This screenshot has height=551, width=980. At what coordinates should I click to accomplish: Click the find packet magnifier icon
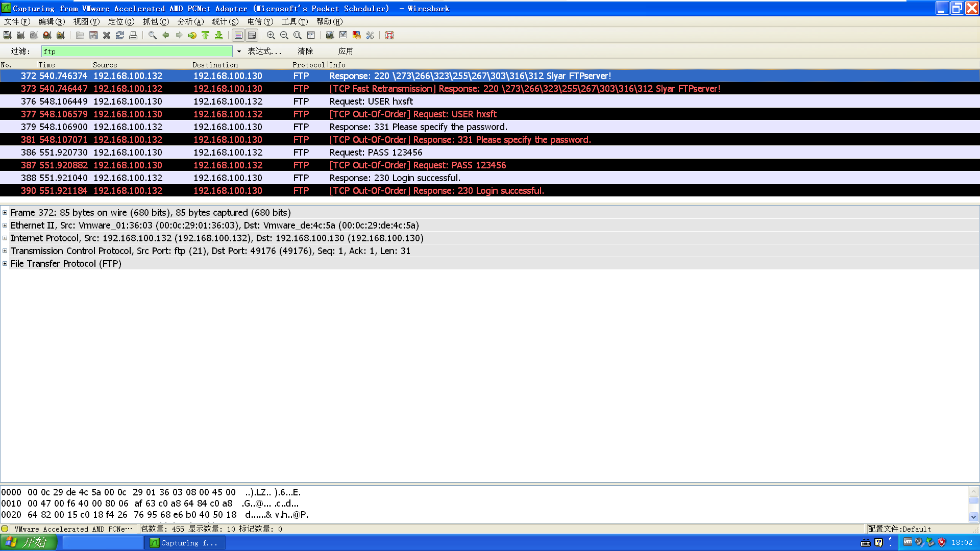152,35
